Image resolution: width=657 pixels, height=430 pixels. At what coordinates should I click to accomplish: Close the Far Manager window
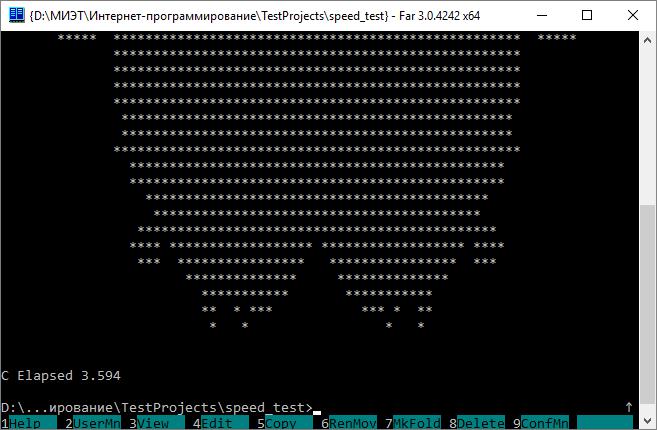coord(633,16)
